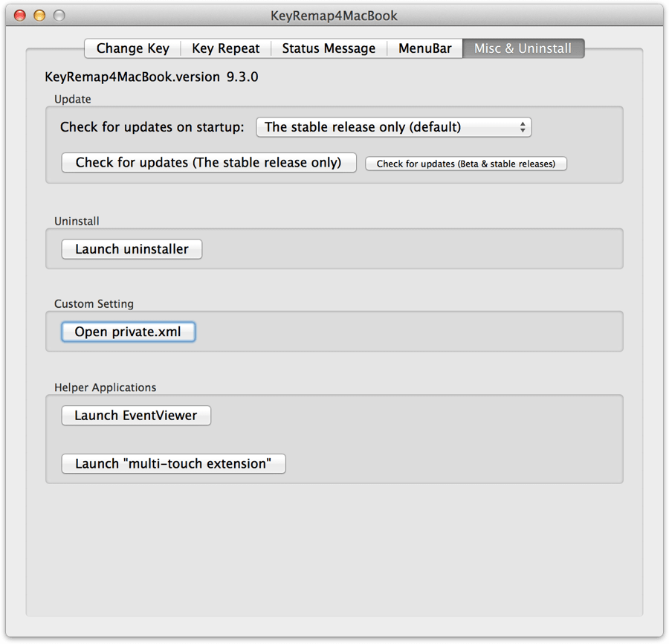Screen dimensions: 669x644
Task: Launch the uninstaller
Action: (132, 249)
